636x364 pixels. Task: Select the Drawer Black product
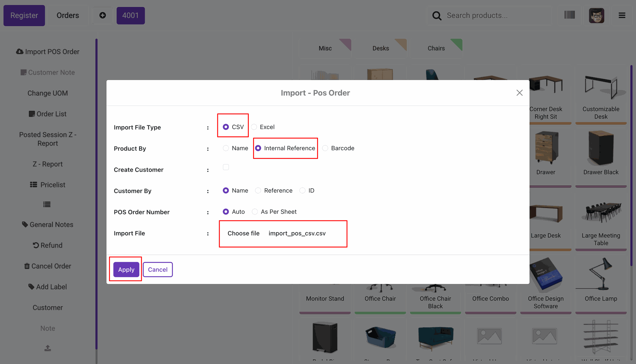click(x=601, y=157)
